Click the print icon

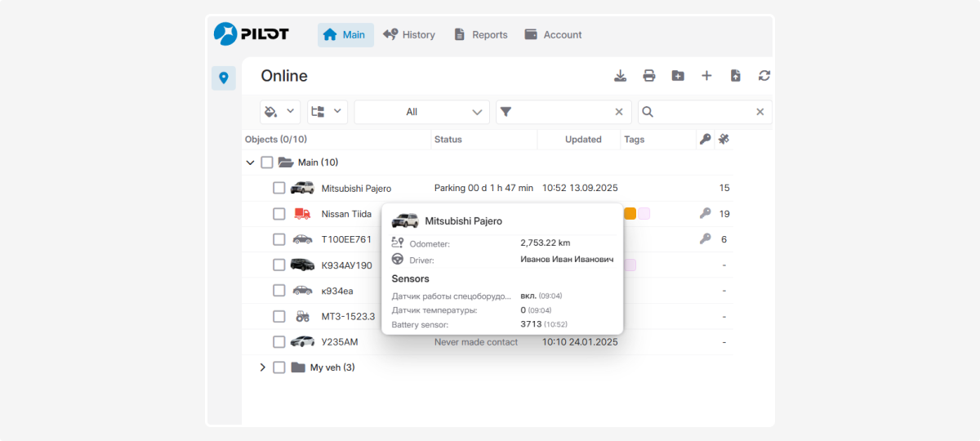[649, 76]
